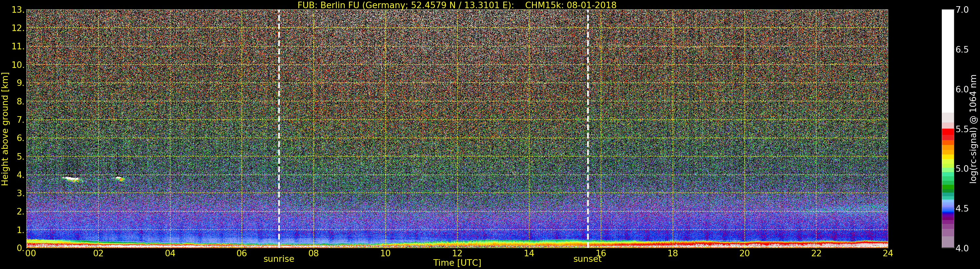
Task: Click the '6.0' colorbar tick label
Action: click(962, 89)
